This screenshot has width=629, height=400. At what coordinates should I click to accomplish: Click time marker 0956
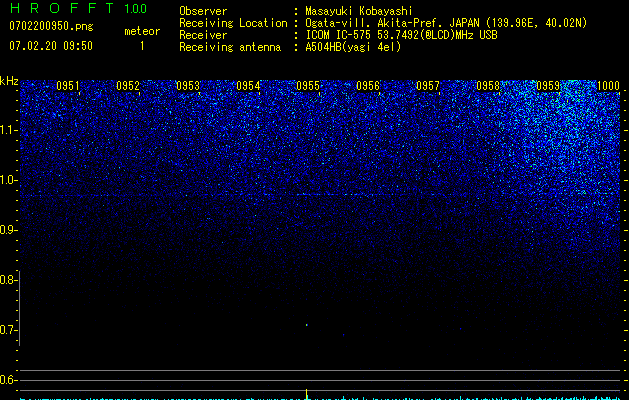tap(368, 86)
